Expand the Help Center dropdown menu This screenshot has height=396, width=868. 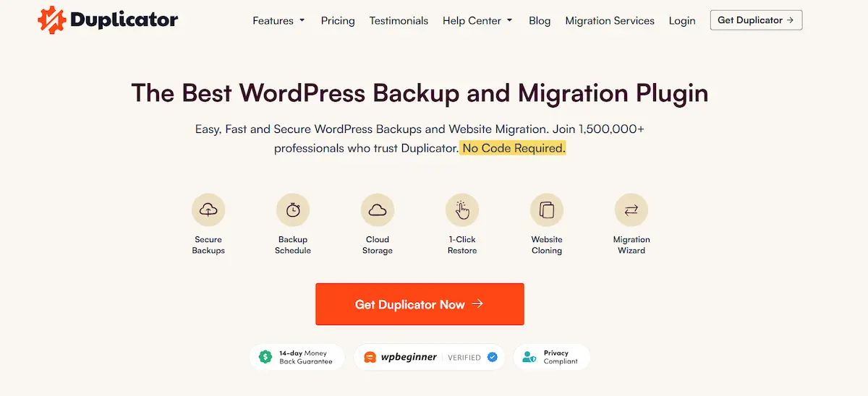click(477, 21)
